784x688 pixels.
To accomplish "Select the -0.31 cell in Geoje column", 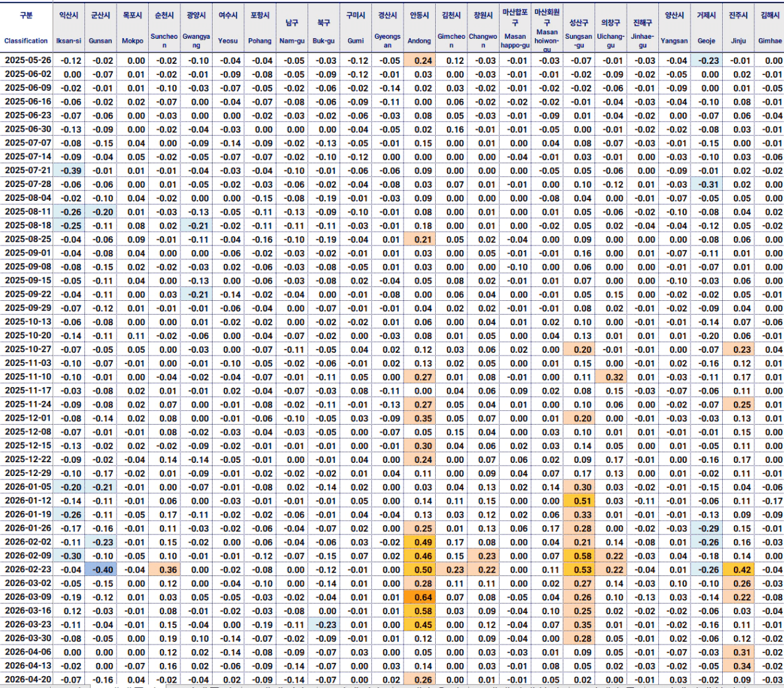I will click(x=706, y=184).
